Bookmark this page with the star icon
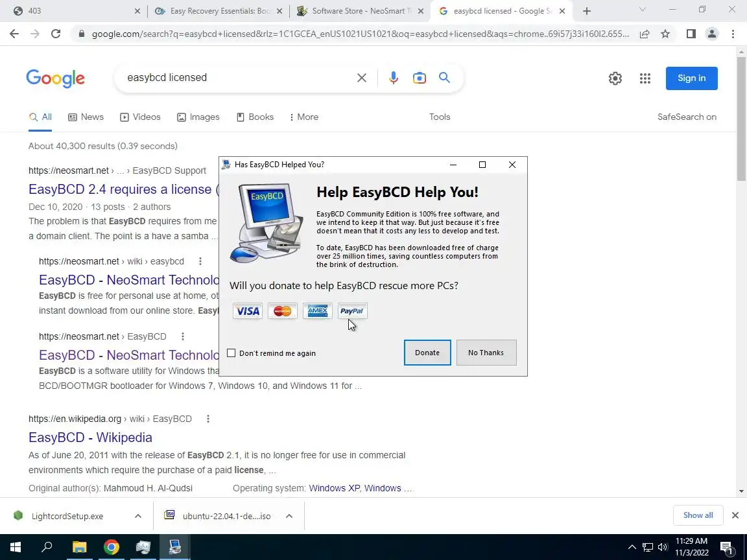The height and width of the screenshot is (560, 747). point(665,34)
